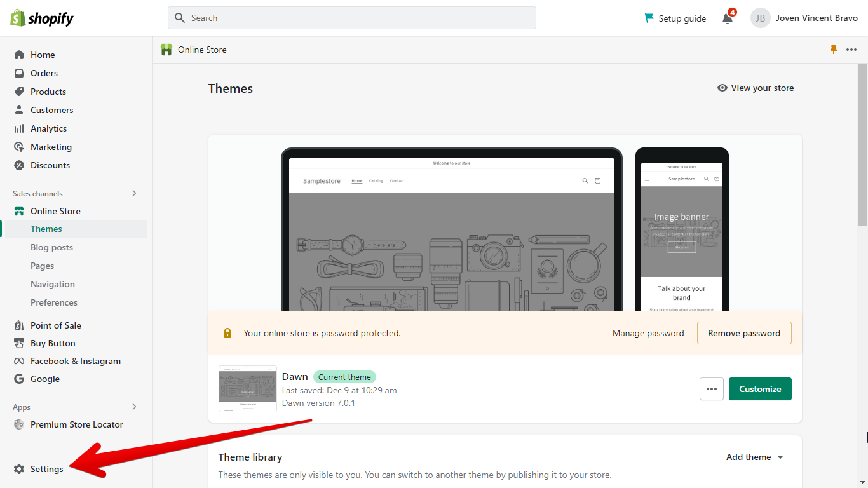Switch to the Blog posts section
The width and height of the screenshot is (868, 488).
pos(51,247)
